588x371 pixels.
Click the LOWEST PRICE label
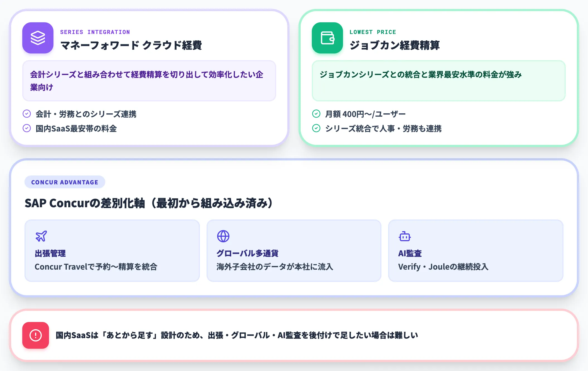click(x=373, y=32)
